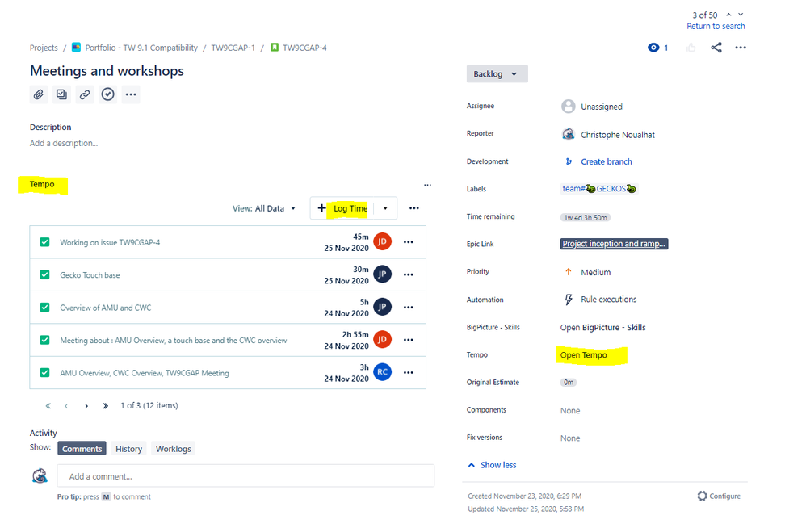
Task: Open the 'Project inception and ramp...' epic link
Action: (614, 244)
